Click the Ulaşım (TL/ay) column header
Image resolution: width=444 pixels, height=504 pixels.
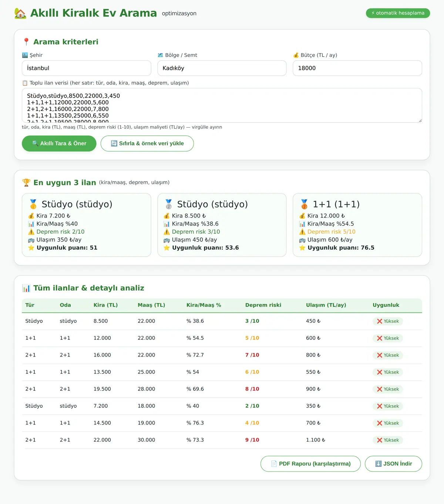(x=326, y=305)
